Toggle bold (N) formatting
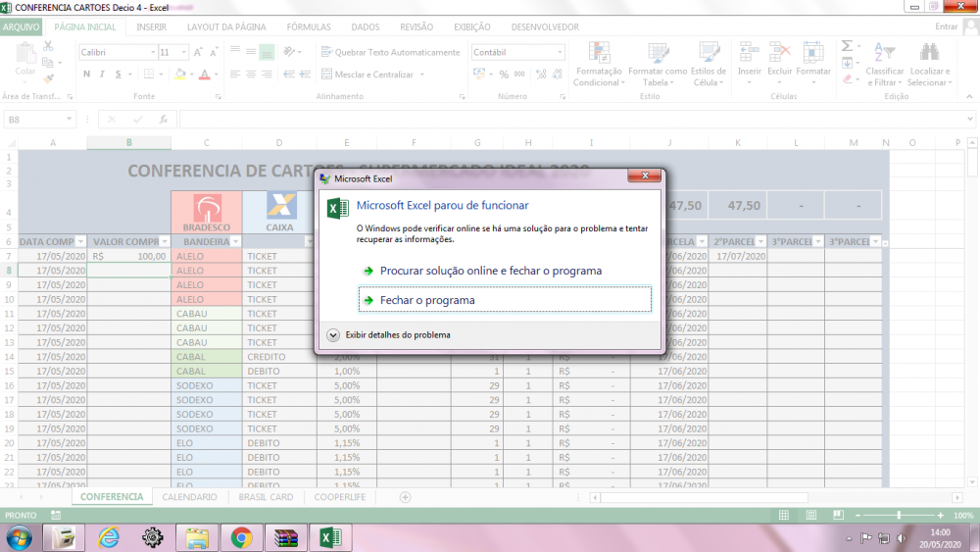Image resolution: width=980 pixels, height=552 pixels. click(x=86, y=75)
